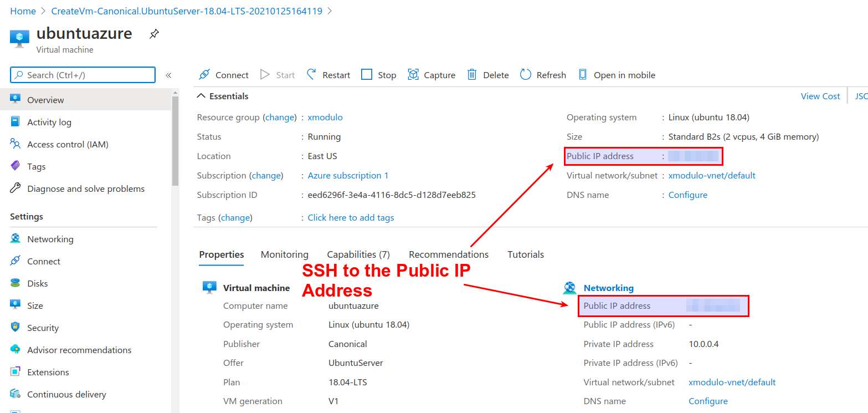Open the Capabilities (7) tab
Image resolution: width=868 pixels, height=413 pixels.
click(x=358, y=254)
